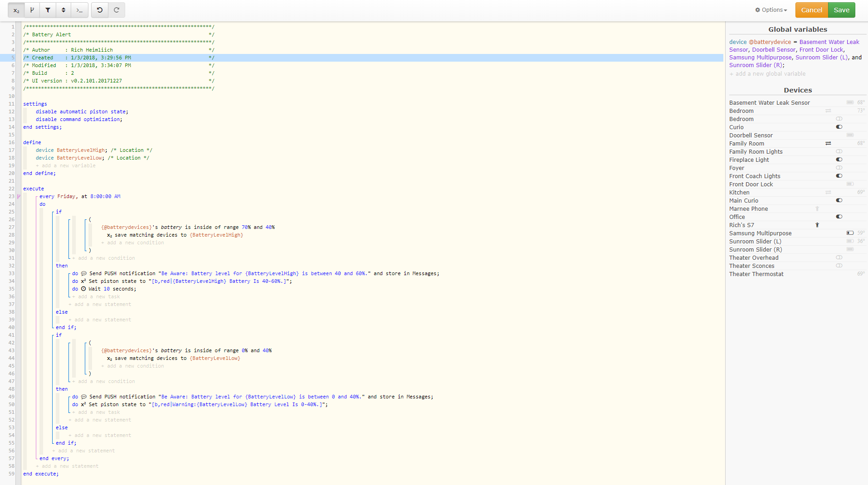Open the @batterydevice global variable
Viewport: 868px width, 485px height.
(x=795, y=53)
